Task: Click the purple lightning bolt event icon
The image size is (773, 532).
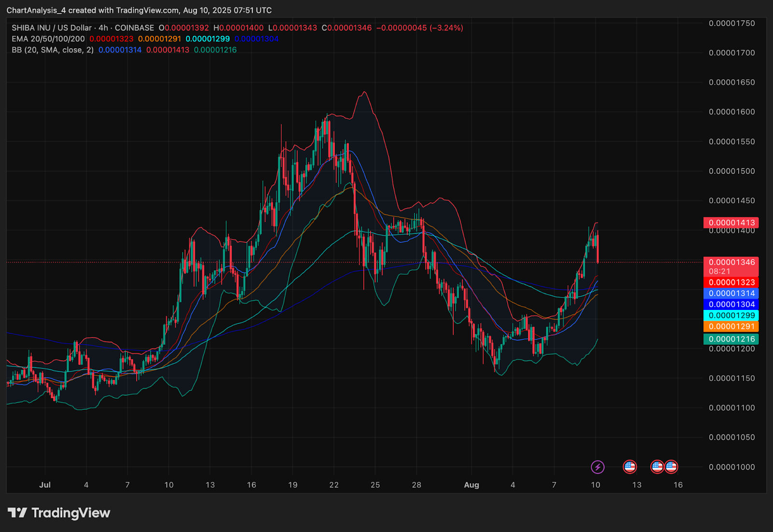Action: click(598, 467)
